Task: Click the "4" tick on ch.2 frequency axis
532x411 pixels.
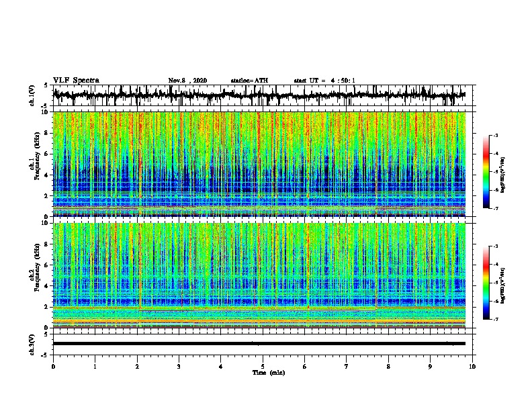Action: (x=48, y=286)
